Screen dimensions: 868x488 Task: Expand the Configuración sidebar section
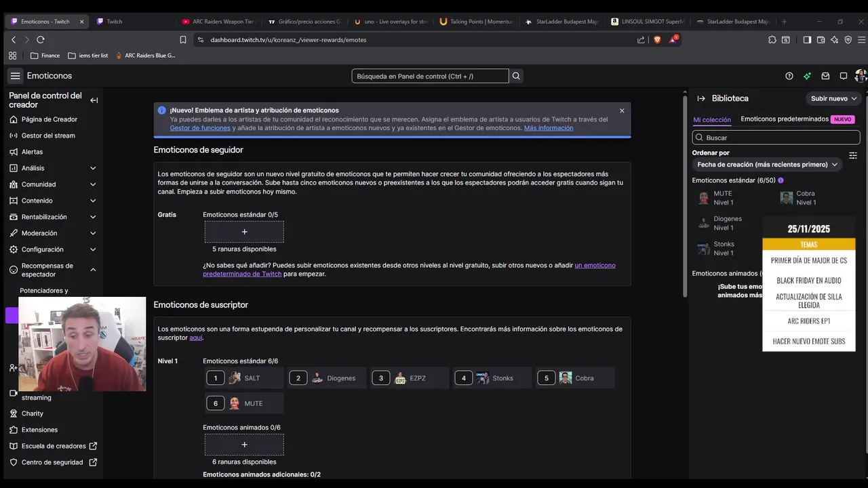[93, 249]
